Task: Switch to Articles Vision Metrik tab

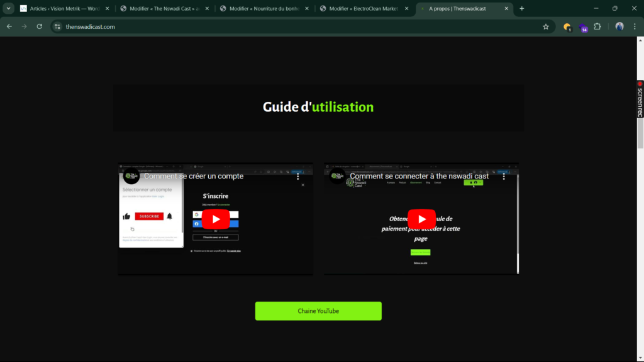Action: (x=65, y=8)
